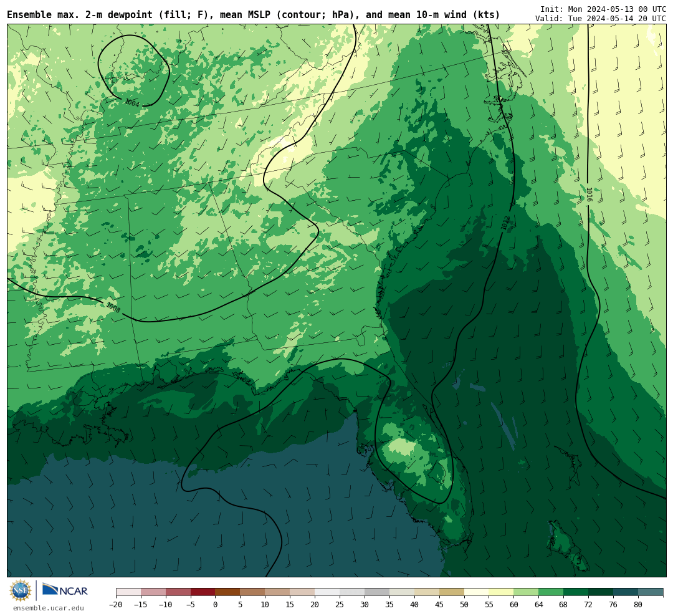This screenshot has width=673, height=616.
Task: Click the 1008 pressure contour label
Action: [x=113, y=307]
